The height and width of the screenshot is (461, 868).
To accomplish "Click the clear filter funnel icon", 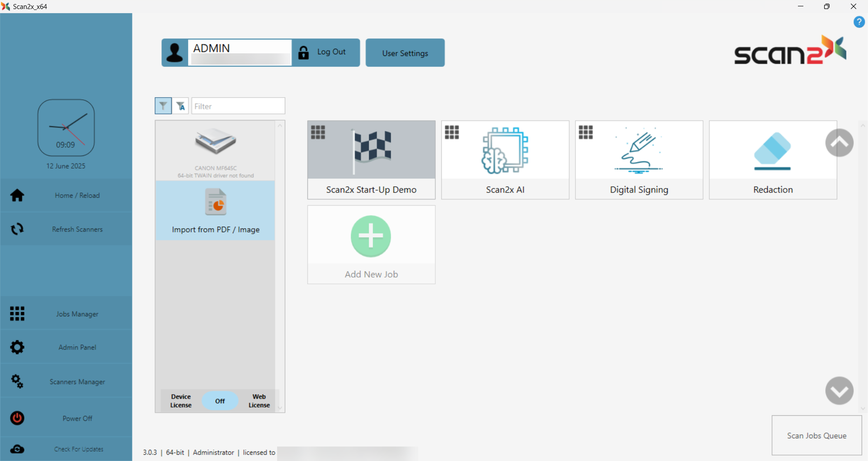I will click(x=180, y=106).
